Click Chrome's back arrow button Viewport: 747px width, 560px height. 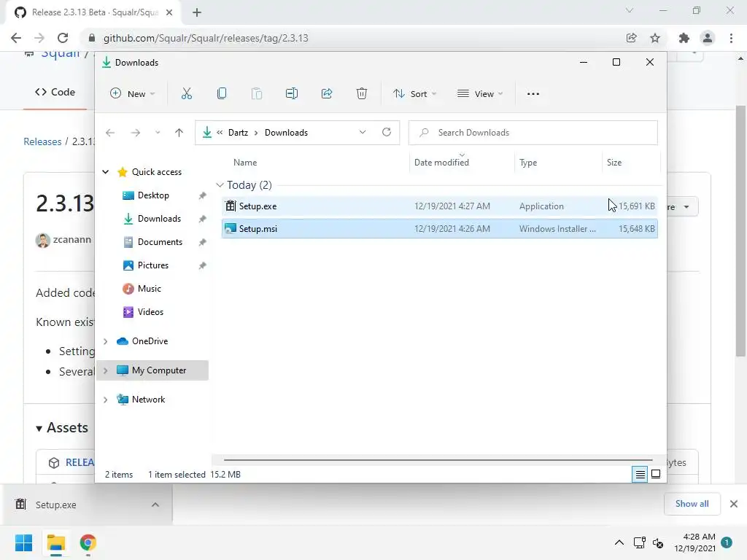[16, 38]
